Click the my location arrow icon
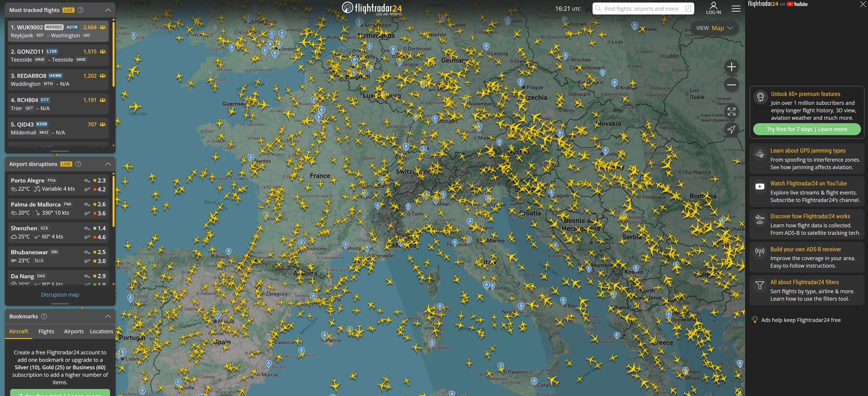Image resolution: width=868 pixels, height=396 pixels. [731, 129]
